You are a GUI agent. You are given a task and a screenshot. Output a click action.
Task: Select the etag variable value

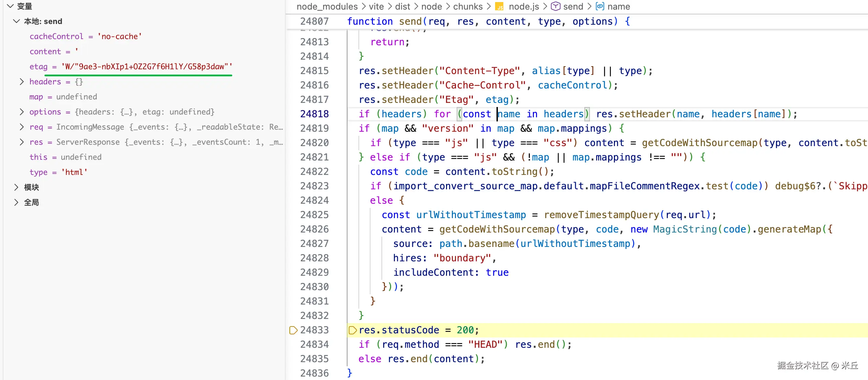pos(147,67)
